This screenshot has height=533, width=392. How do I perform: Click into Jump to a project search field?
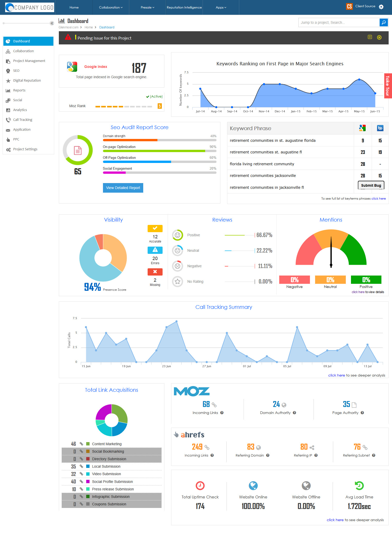[339, 22]
